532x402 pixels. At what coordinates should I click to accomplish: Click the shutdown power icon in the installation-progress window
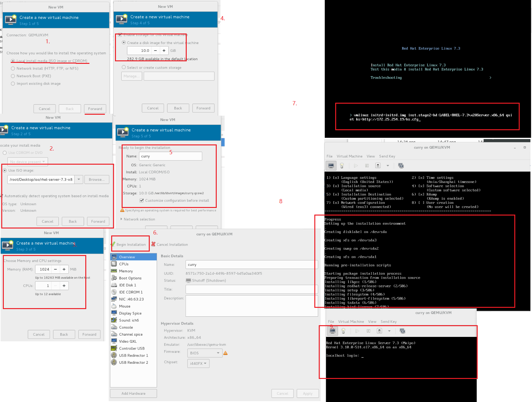point(378,166)
